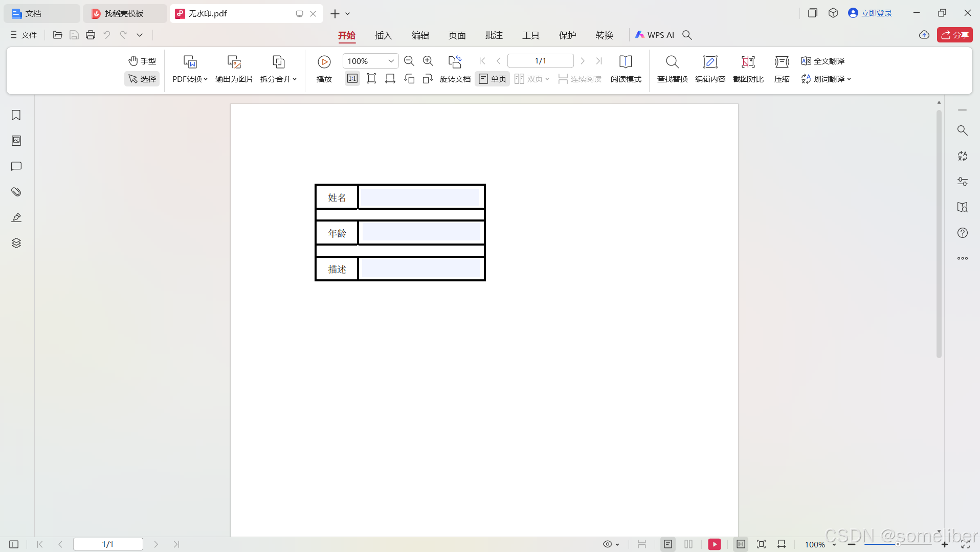This screenshot has width=980, height=552.
Task: Expand quick access toolbar chevron
Action: point(140,35)
